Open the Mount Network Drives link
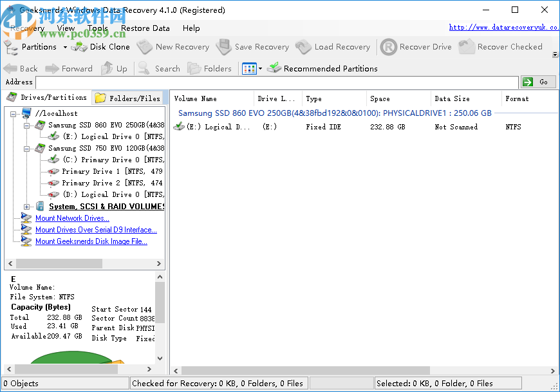The width and height of the screenshot is (560, 392). coord(71,218)
